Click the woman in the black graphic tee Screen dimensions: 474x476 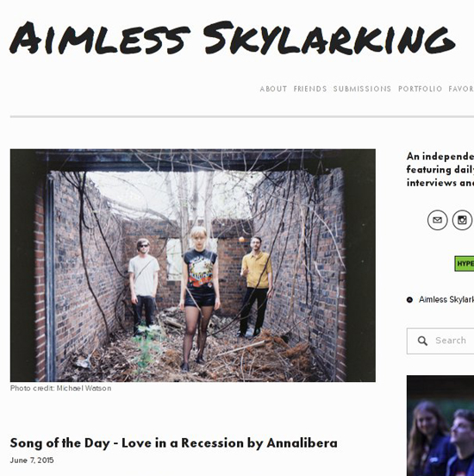click(x=199, y=297)
